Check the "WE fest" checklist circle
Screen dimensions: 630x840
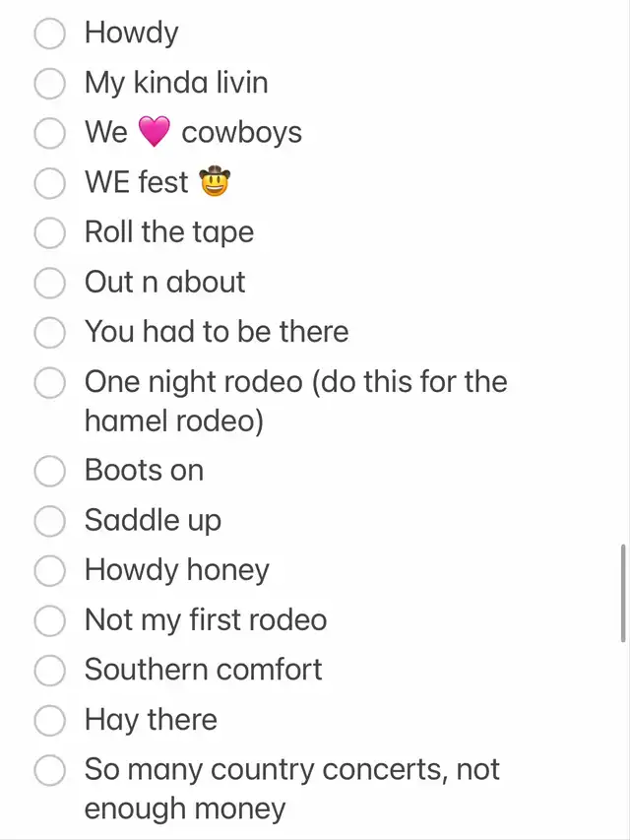(x=49, y=183)
